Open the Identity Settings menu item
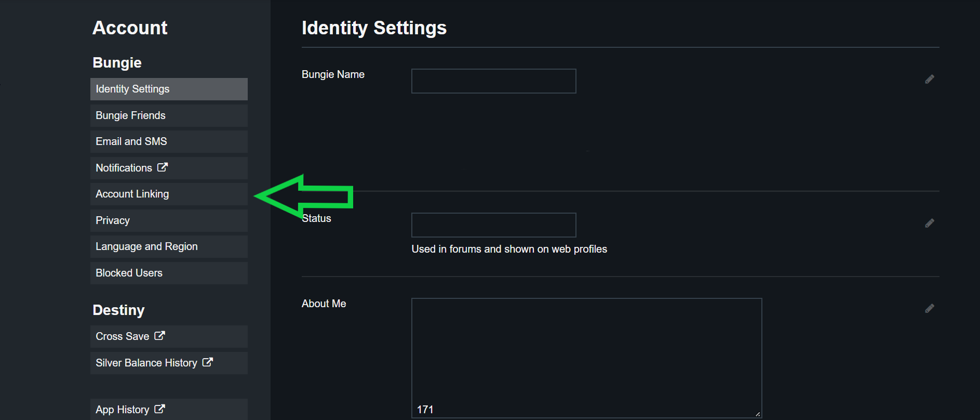 pyautogui.click(x=168, y=89)
